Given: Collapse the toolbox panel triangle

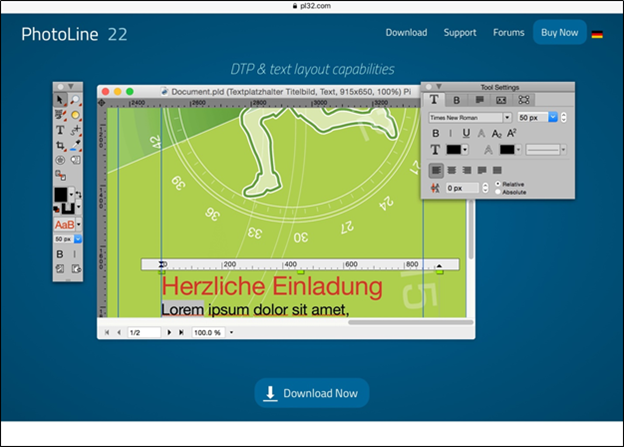Looking at the screenshot, I should pos(71,86).
